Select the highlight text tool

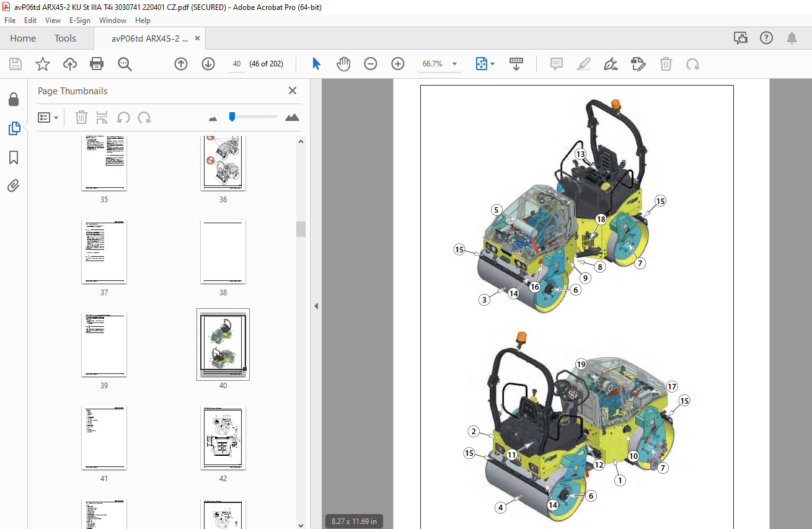coord(583,64)
